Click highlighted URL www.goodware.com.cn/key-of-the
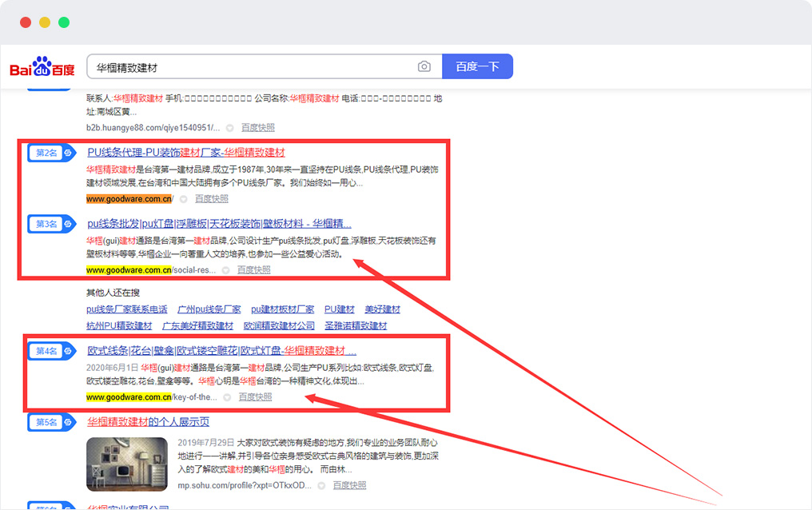Screen dimensions: 812x510 151,397
